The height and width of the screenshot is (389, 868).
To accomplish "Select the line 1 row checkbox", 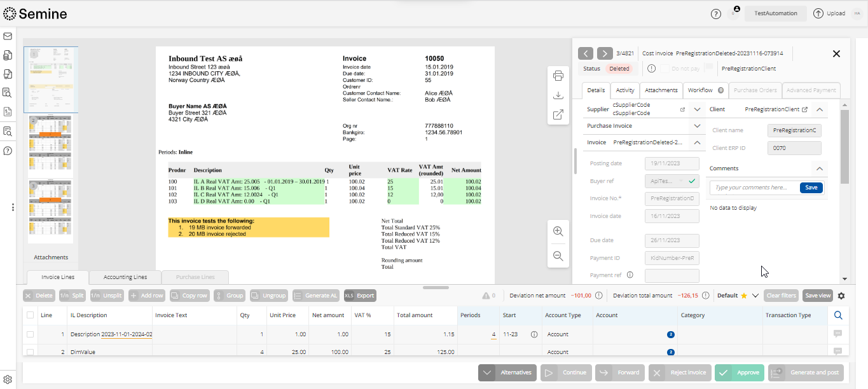I will point(31,334).
